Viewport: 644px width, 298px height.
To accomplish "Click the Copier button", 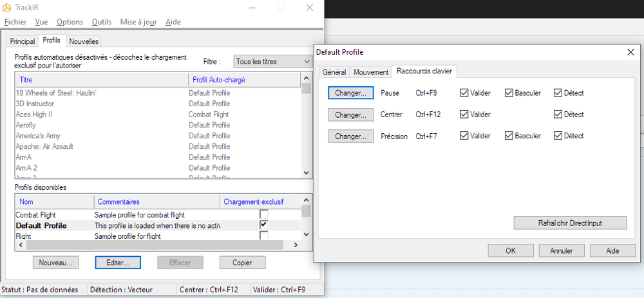I will click(242, 263).
